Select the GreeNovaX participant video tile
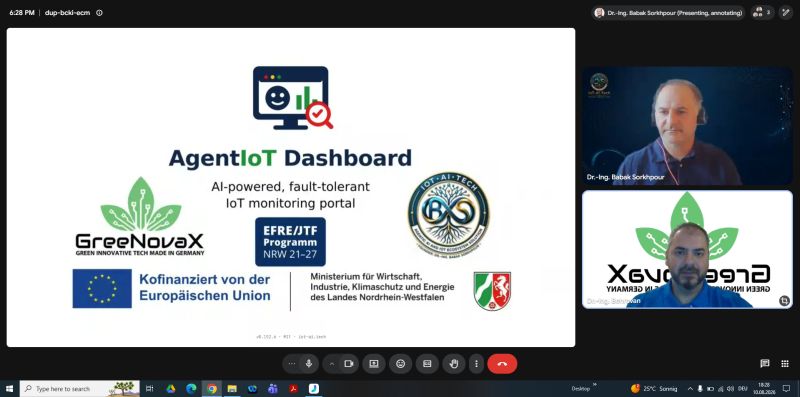The width and height of the screenshot is (800, 397). tap(687, 250)
